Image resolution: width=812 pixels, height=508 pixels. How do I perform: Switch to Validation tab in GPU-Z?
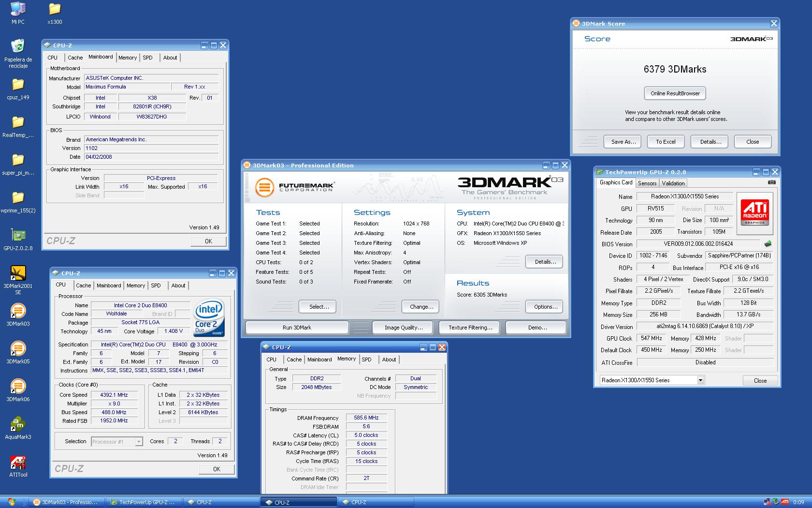point(673,183)
